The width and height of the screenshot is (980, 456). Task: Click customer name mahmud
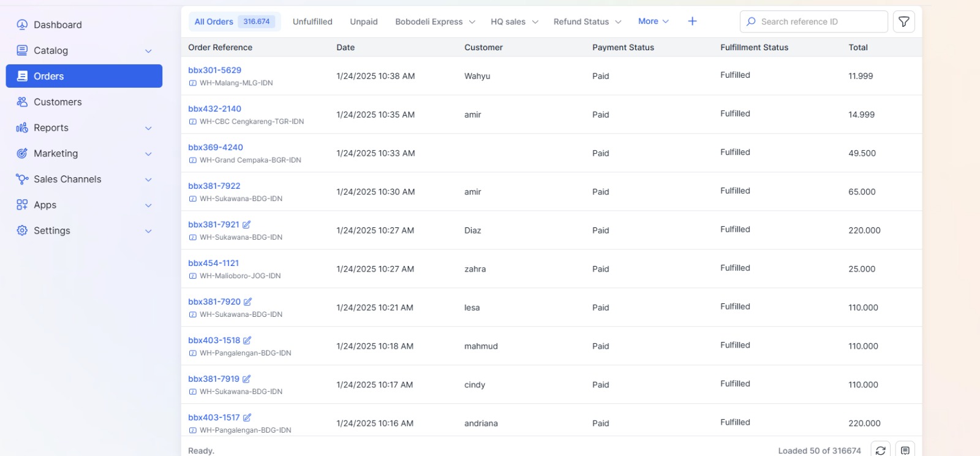coord(481,346)
